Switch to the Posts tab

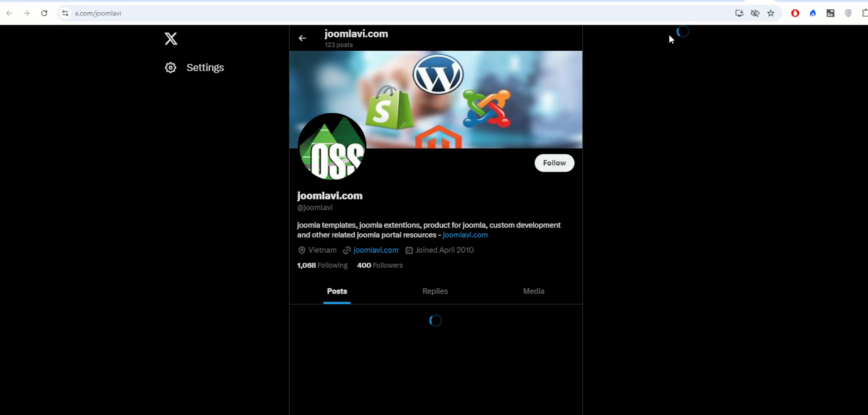337,291
